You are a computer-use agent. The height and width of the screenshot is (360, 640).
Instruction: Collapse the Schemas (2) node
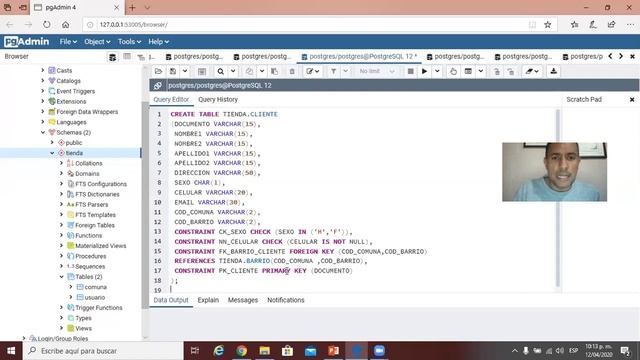43,132
